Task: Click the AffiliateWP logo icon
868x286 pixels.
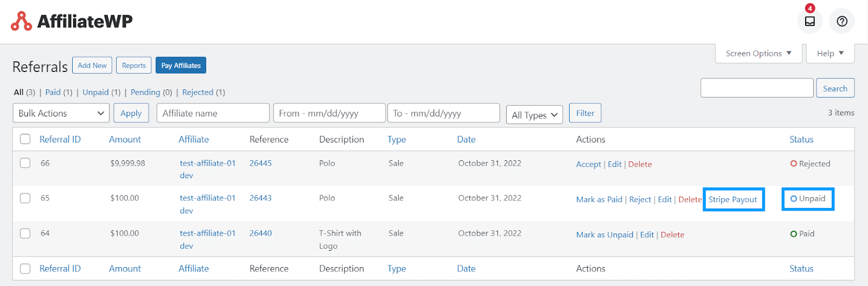Action: click(22, 21)
